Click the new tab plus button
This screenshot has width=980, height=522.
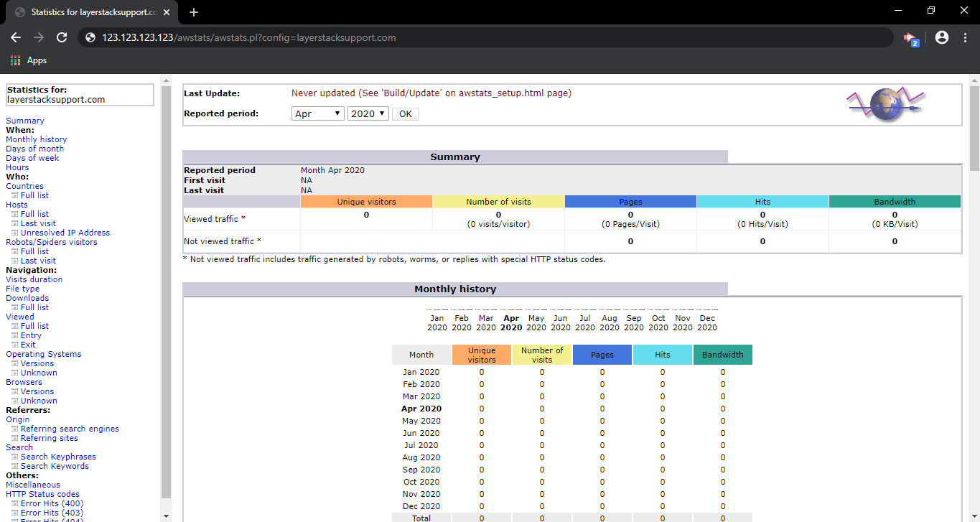[x=193, y=12]
